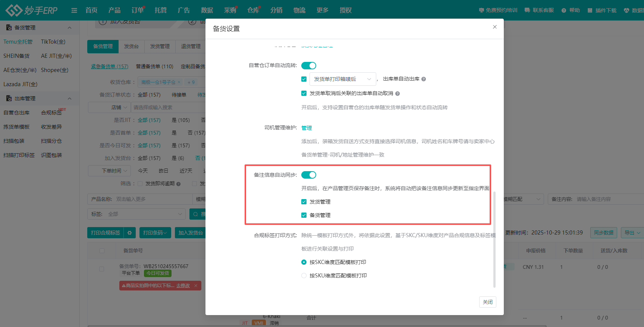Open the 订单 top menu
Image resolution: width=644 pixels, height=327 pixels.
tap(138, 10)
